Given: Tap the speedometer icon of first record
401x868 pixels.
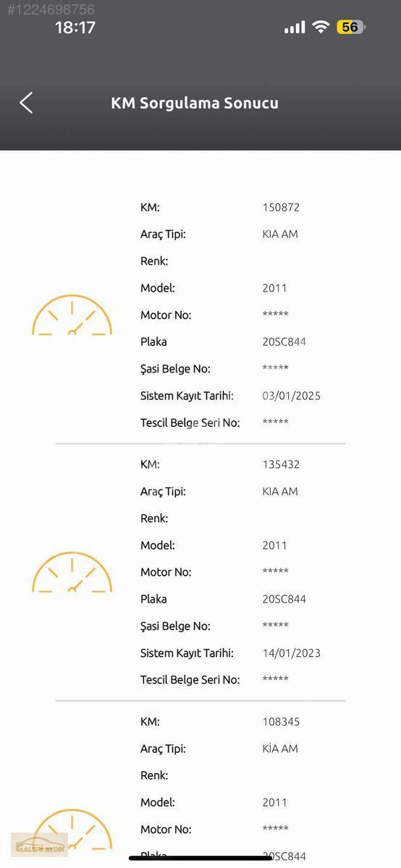Looking at the screenshot, I should tap(72, 315).
